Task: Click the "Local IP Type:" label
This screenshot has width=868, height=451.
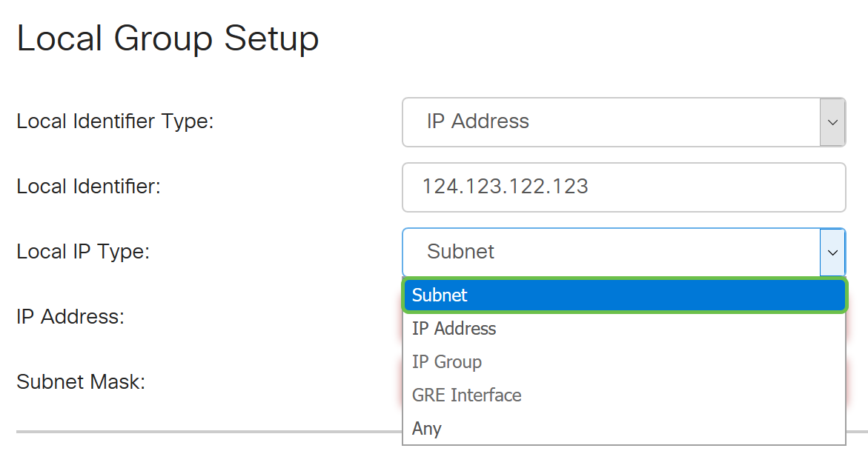Action: (x=83, y=252)
